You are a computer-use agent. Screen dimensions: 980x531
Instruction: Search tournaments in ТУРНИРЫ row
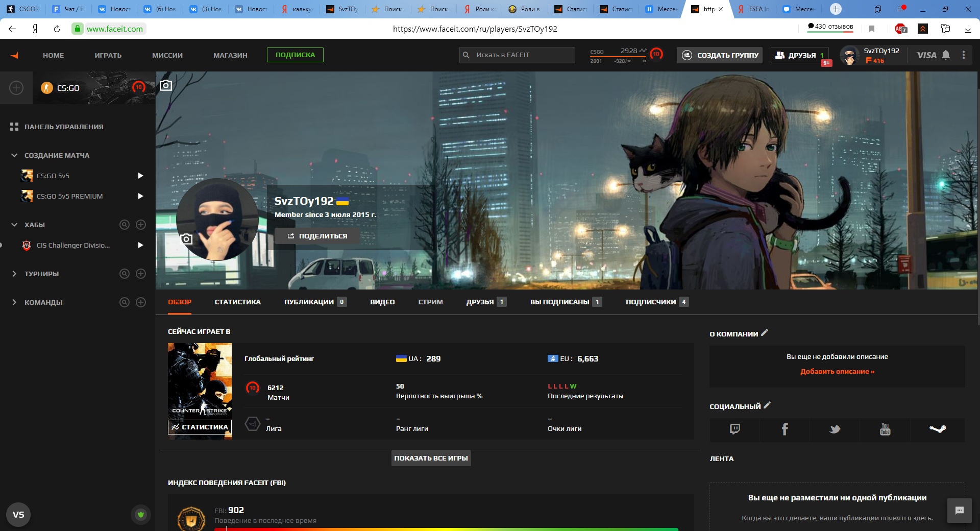(x=125, y=274)
